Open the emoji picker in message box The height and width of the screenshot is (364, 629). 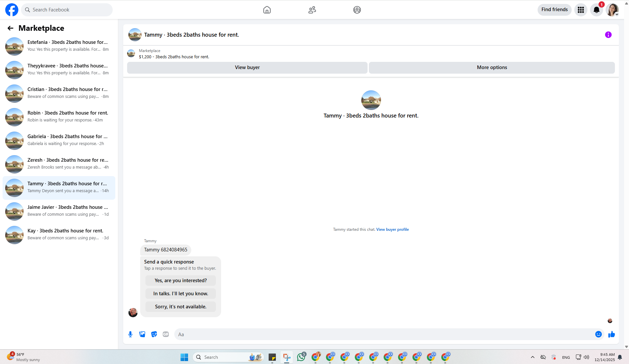pos(599,334)
